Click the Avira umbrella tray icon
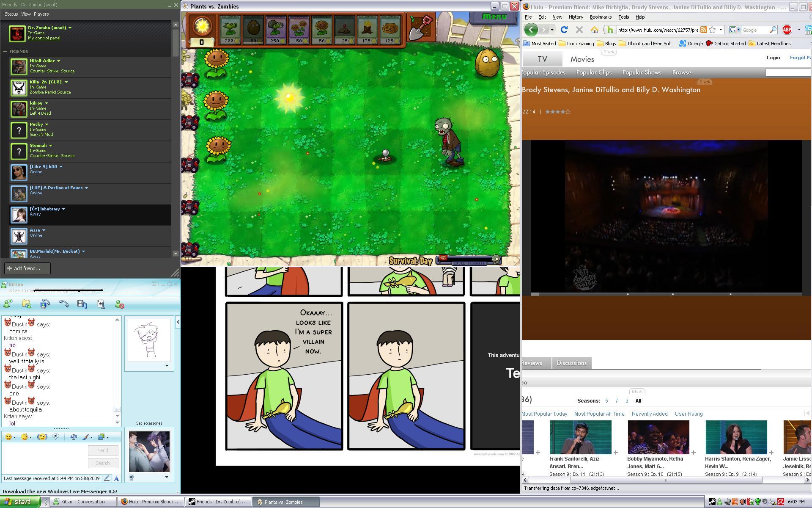812x508 pixels. tap(781, 502)
